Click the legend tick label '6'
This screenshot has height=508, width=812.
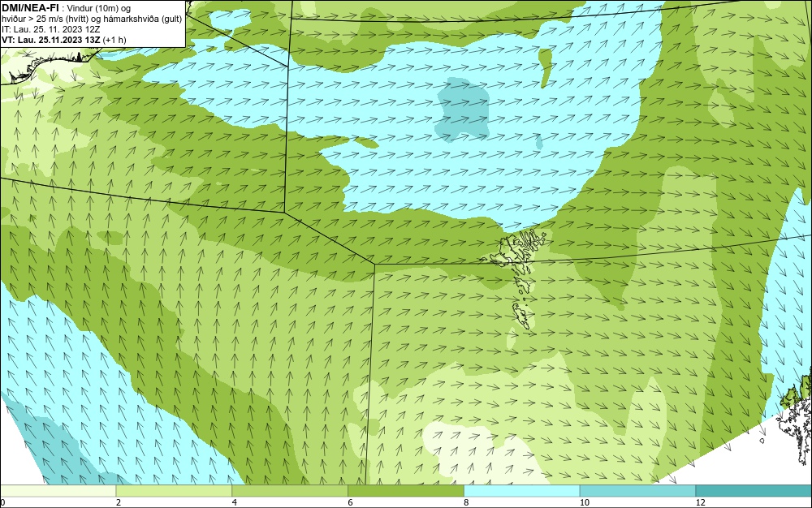[x=351, y=502]
